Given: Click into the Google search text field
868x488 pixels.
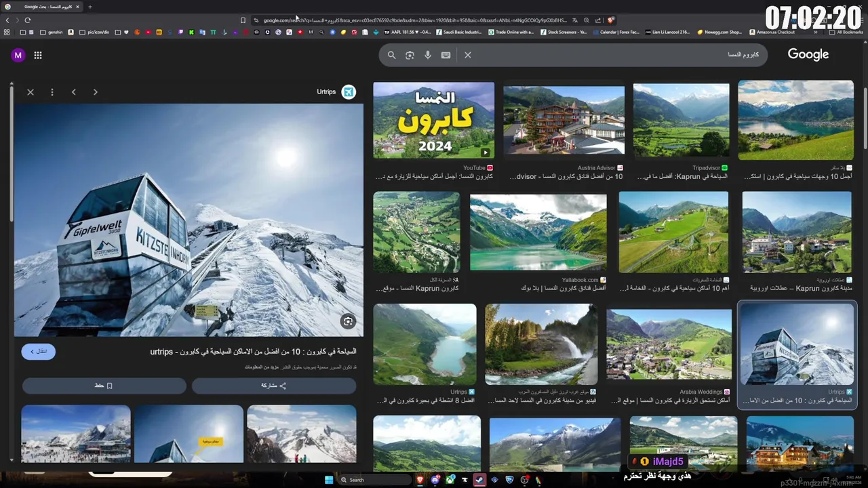Looking at the screenshot, I should click(x=617, y=55).
